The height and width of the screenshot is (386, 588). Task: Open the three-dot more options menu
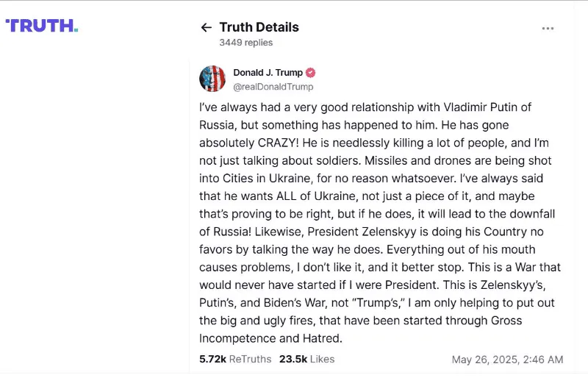(x=548, y=29)
